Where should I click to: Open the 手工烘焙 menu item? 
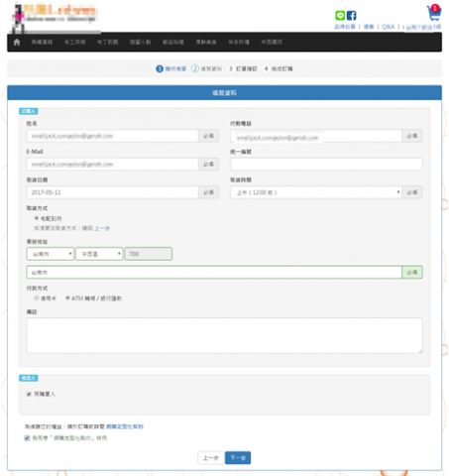click(x=74, y=42)
